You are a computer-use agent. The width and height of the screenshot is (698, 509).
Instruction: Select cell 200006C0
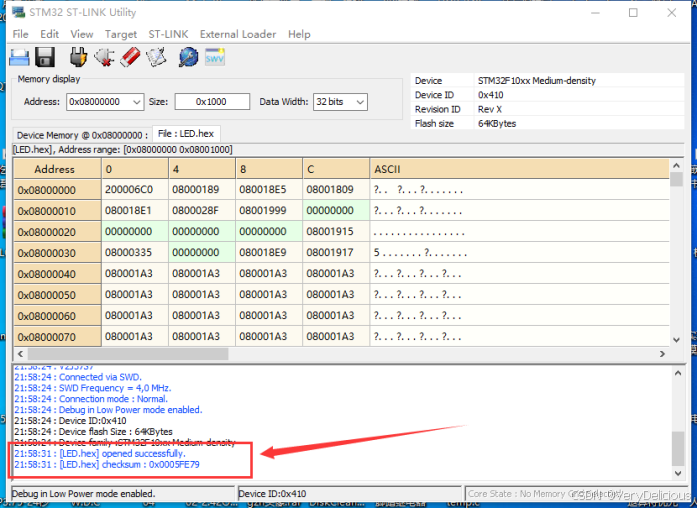pos(135,190)
